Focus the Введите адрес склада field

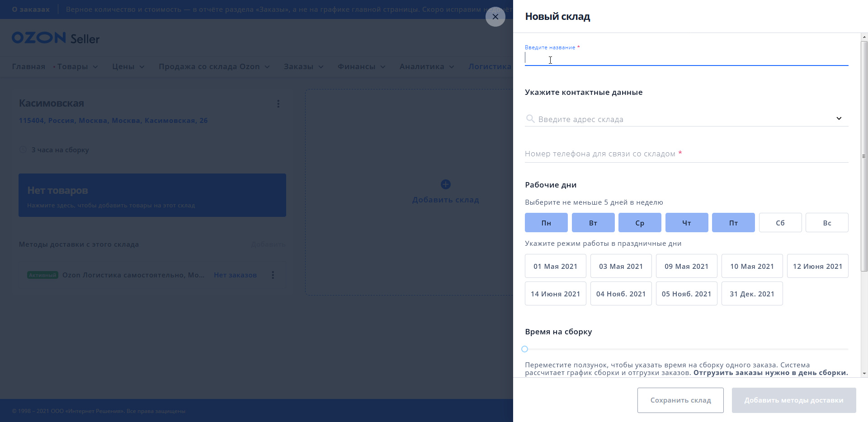[x=687, y=119]
